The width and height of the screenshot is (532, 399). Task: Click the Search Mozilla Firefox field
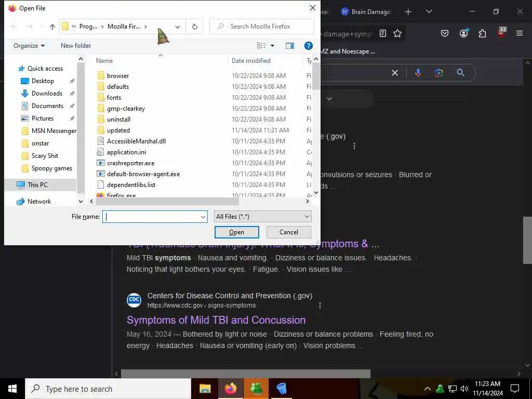[262, 26]
